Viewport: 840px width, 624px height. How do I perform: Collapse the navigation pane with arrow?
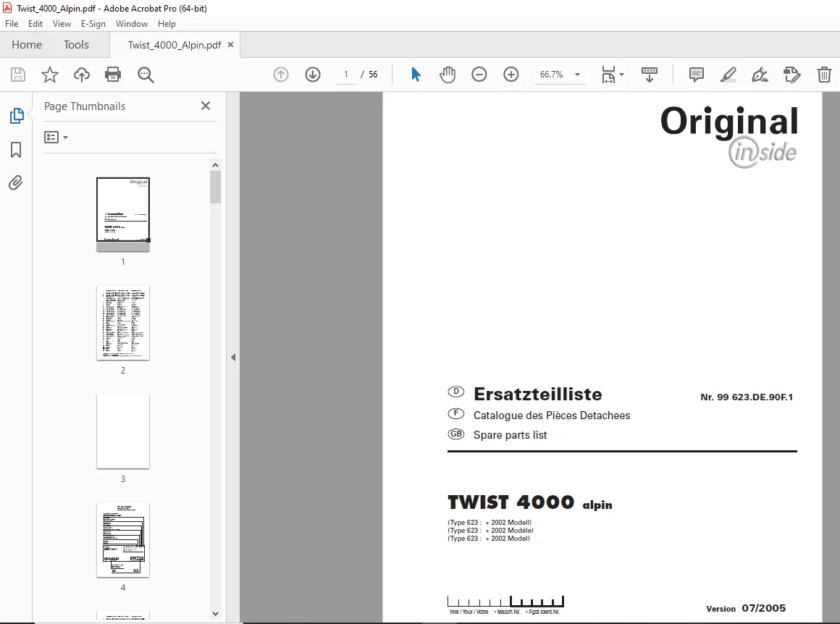[x=233, y=358]
